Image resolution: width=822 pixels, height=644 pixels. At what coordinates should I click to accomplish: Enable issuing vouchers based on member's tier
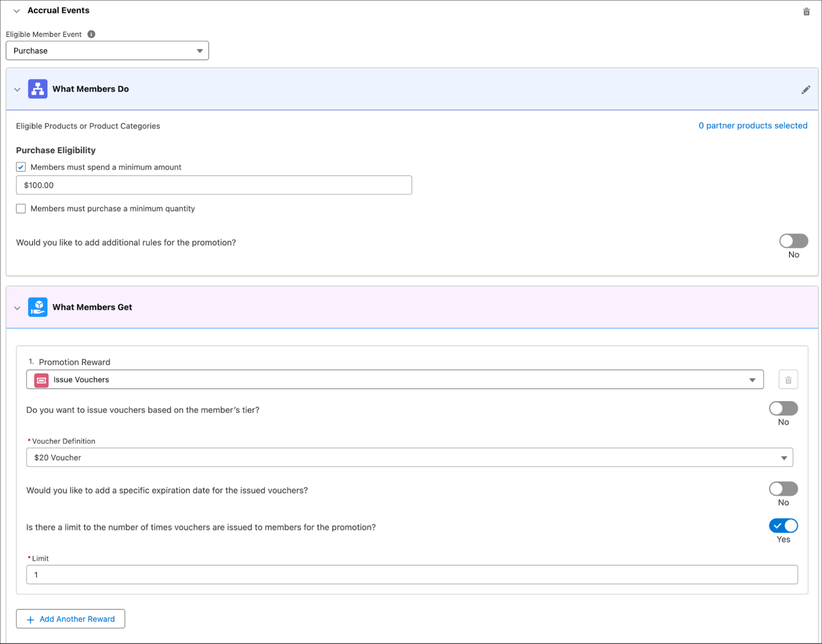783,408
